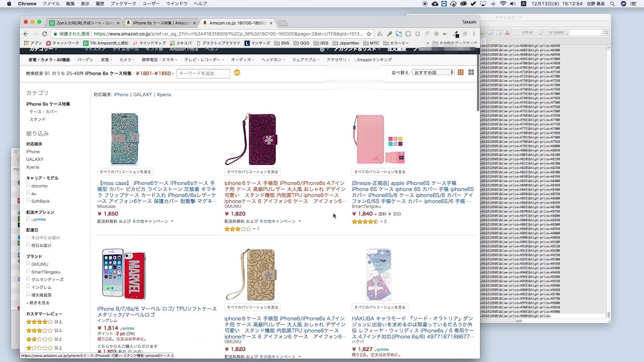Expand the 携帯電話・スマホ dropdown

(x=159, y=60)
